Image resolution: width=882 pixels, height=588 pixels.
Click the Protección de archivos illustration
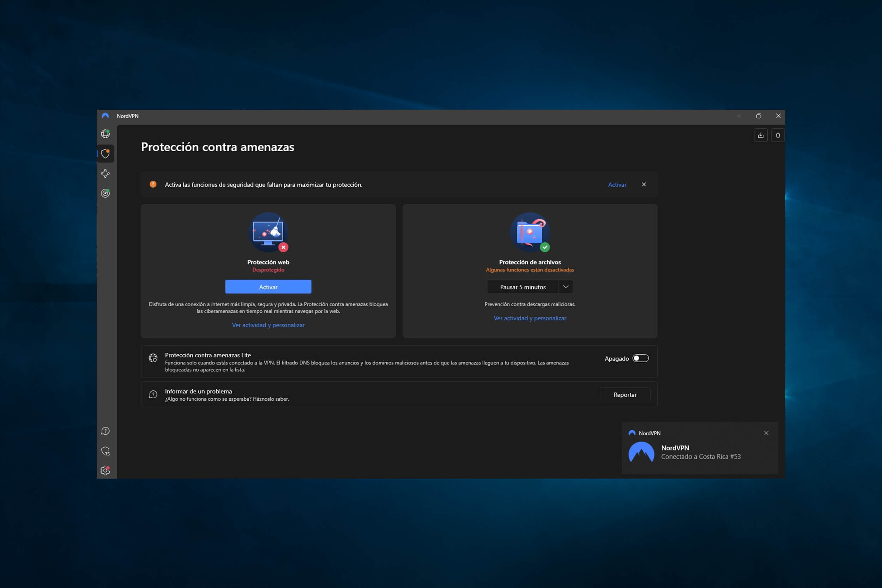pos(530,232)
